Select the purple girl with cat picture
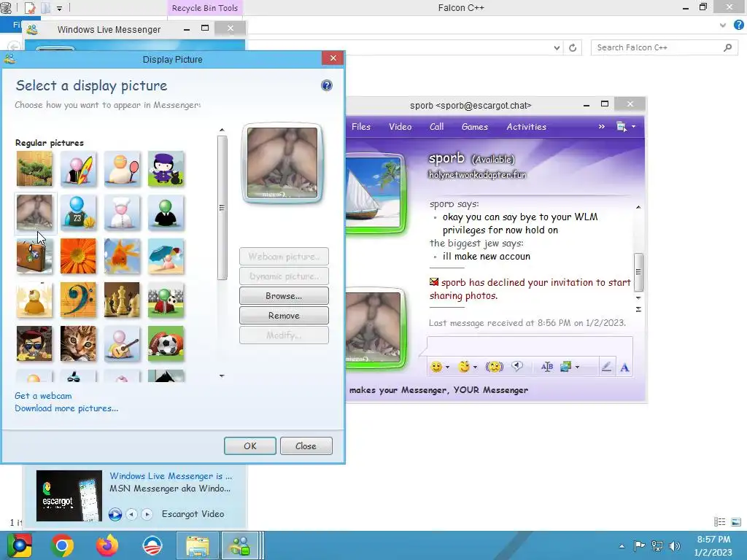 point(166,168)
